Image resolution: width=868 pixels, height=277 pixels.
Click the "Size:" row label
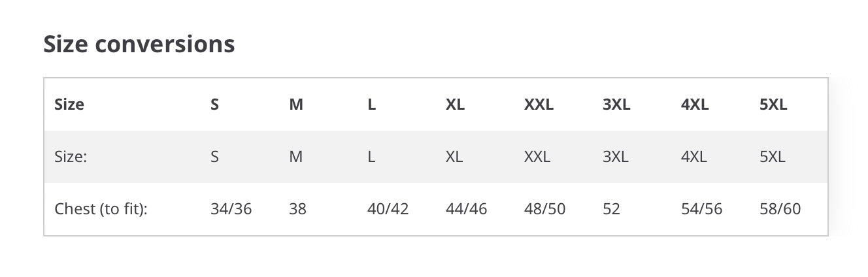[x=71, y=157]
